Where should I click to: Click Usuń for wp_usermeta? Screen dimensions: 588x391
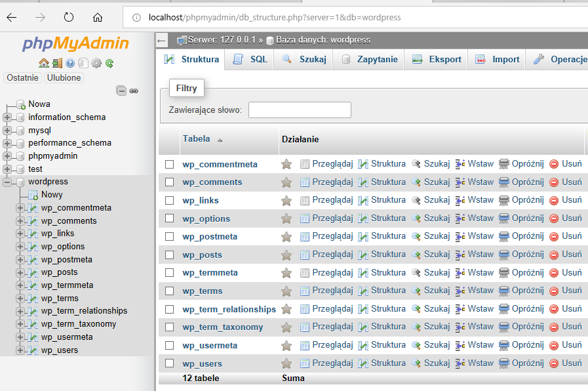[x=566, y=345]
